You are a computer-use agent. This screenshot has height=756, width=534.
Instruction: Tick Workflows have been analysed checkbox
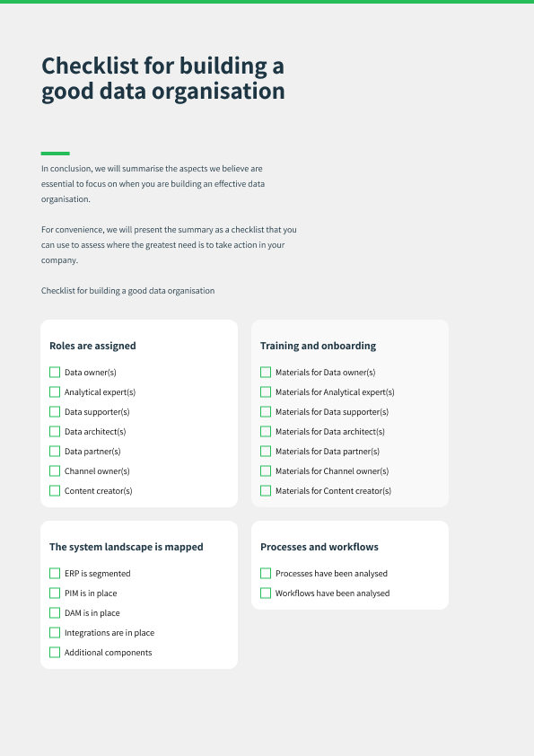click(266, 593)
